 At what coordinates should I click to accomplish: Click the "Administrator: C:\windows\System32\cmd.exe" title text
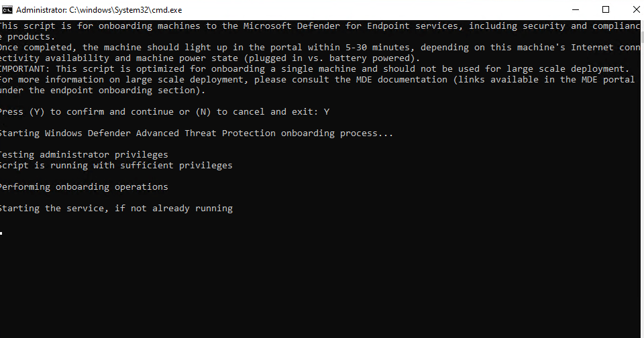(x=99, y=10)
